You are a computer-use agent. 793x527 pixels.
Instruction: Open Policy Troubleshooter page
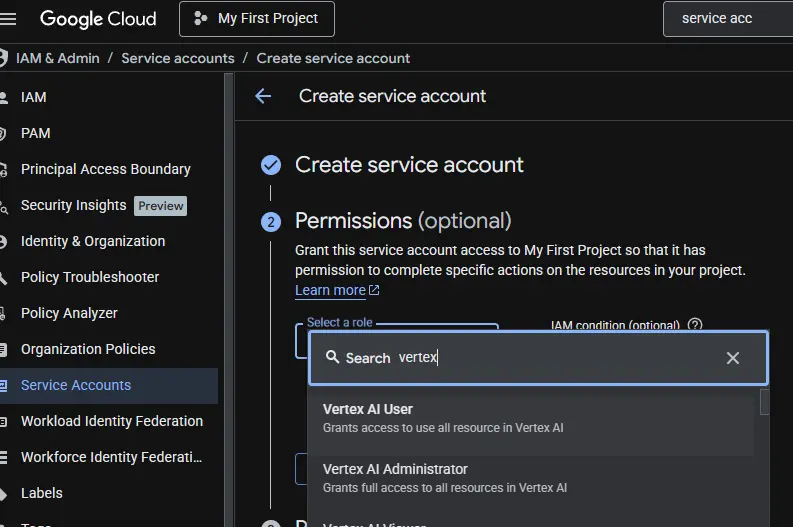tap(90, 277)
